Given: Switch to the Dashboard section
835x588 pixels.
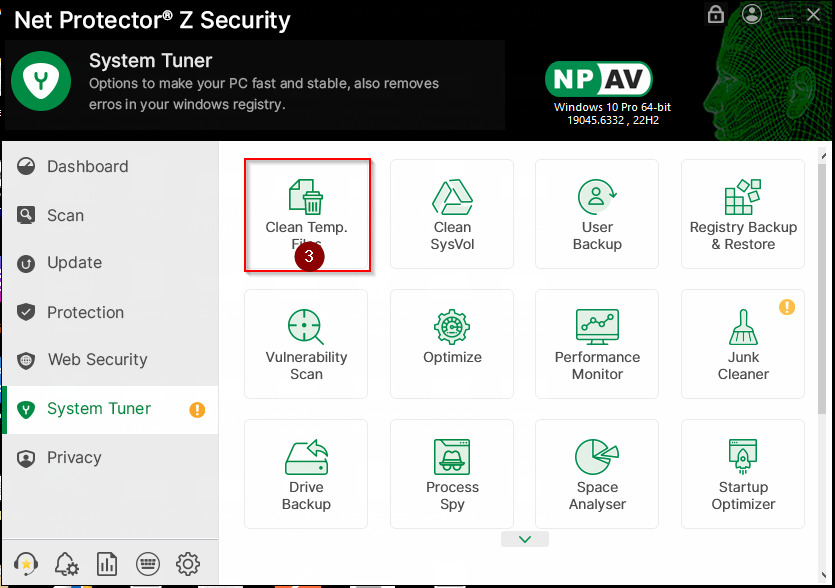Looking at the screenshot, I should (x=87, y=167).
